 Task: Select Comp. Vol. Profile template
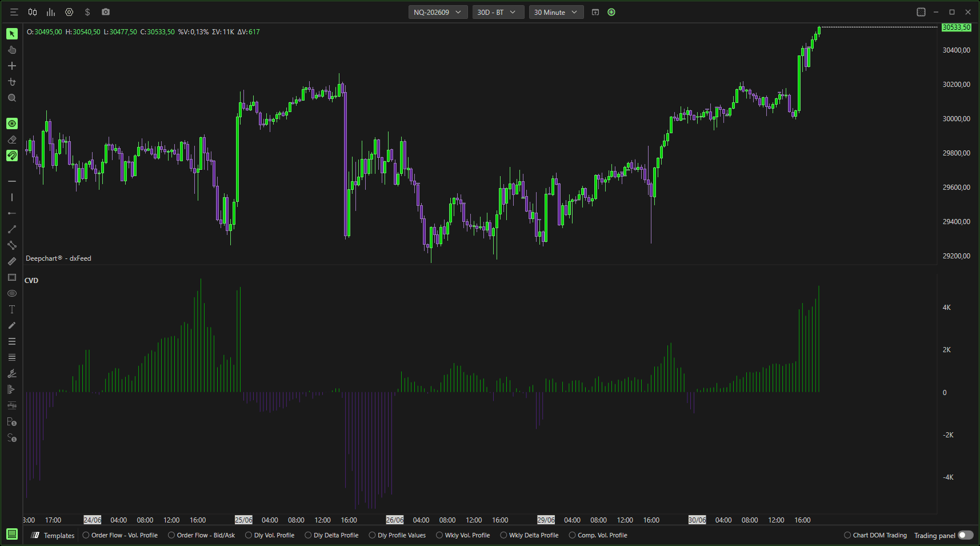pos(598,536)
